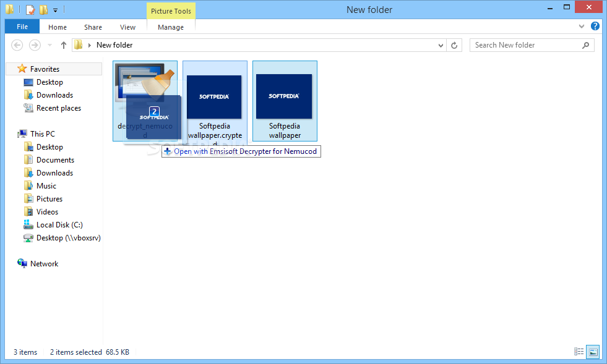The height and width of the screenshot is (364, 607).
Task: Open Recent places in Favorites
Action: click(x=58, y=108)
